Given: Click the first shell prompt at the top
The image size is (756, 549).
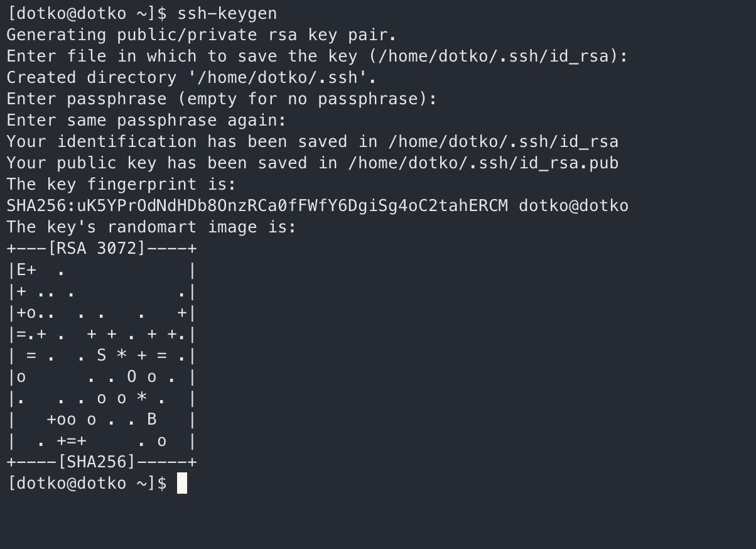Looking at the screenshot, I should point(87,13).
